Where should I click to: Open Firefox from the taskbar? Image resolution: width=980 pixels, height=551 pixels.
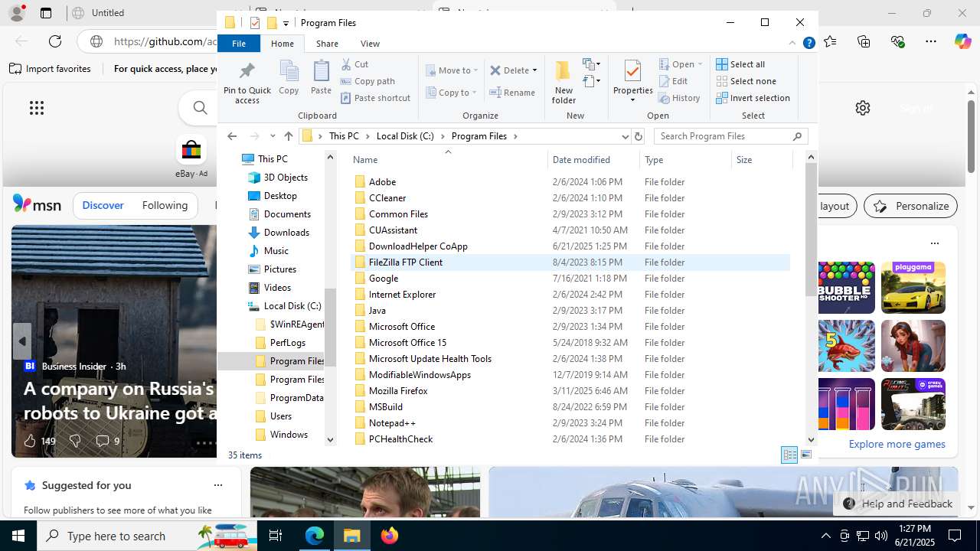coord(390,536)
